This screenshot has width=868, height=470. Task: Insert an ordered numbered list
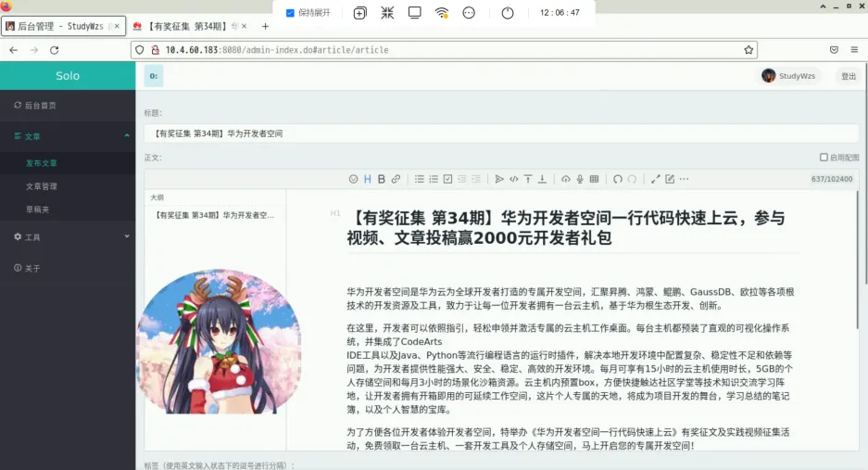point(434,179)
